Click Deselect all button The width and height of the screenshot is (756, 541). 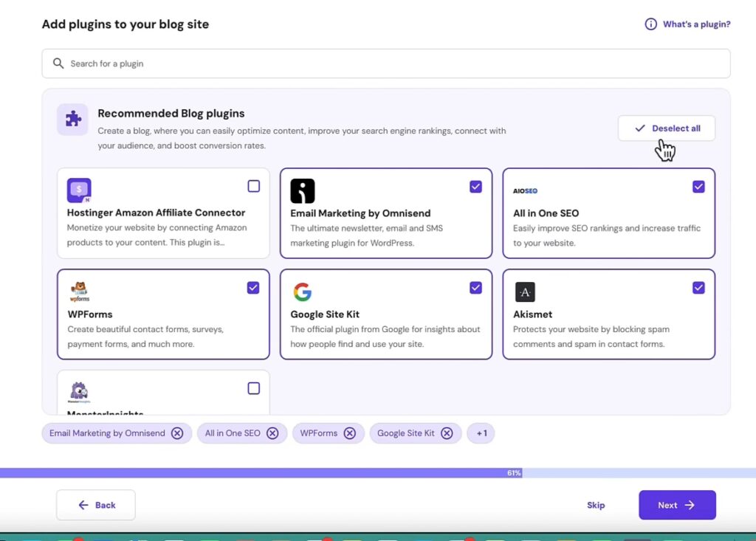(667, 128)
